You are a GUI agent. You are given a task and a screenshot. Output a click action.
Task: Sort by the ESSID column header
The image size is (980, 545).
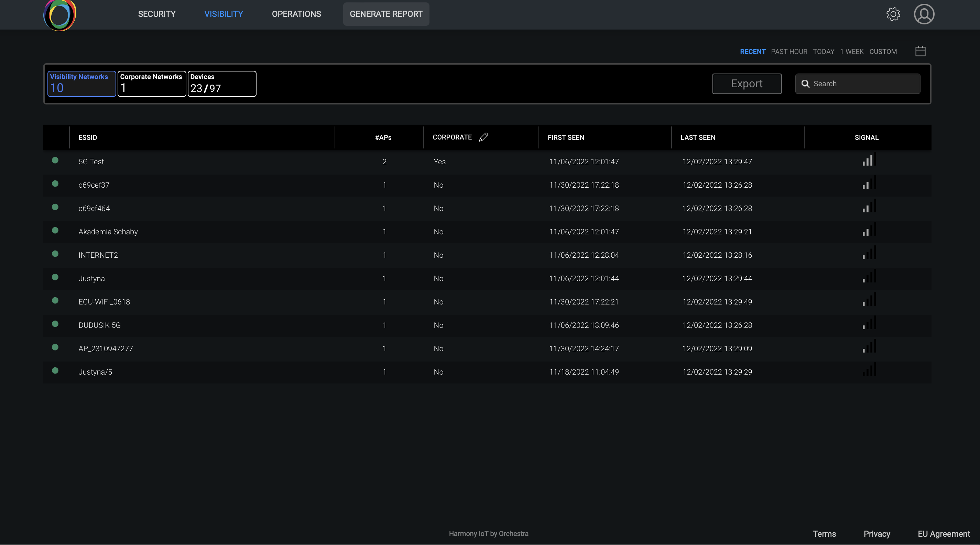(x=88, y=137)
